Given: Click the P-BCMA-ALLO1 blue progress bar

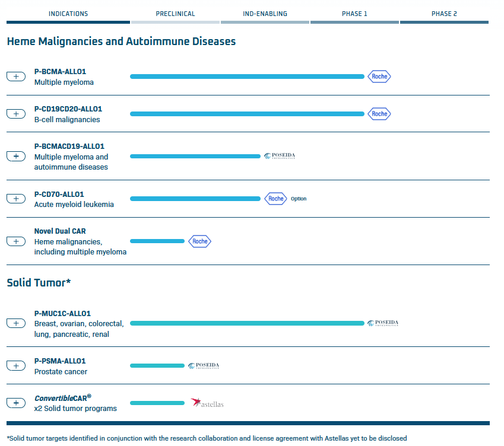Looking at the screenshot, I should tap(246, 77).
